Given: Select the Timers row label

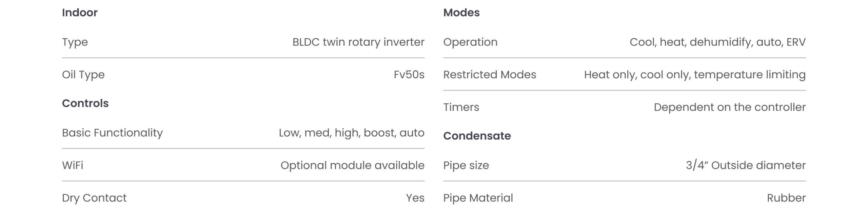Looking at the screenshot, I should click(x=461, y=107).
